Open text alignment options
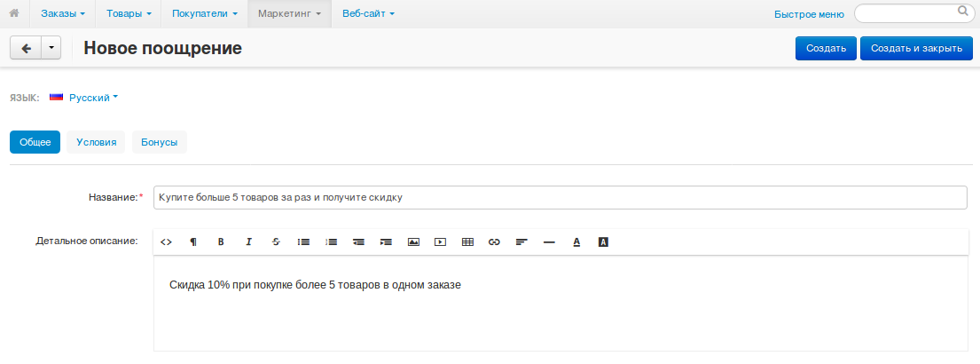The image size is (980, 364). pyautogui.click(x=521, y=242)
